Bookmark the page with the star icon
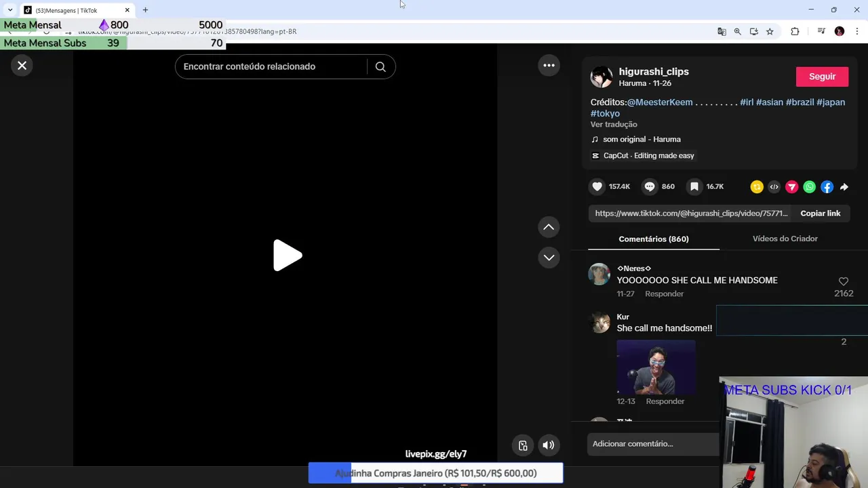The height and width of the screenshot is (488, 868). pos(770,31)
